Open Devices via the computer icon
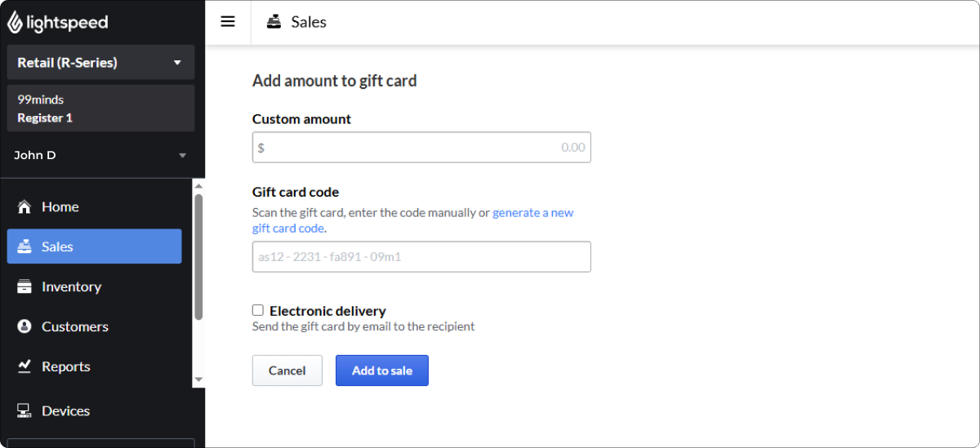980x448 pixels. tap(24, 410)
